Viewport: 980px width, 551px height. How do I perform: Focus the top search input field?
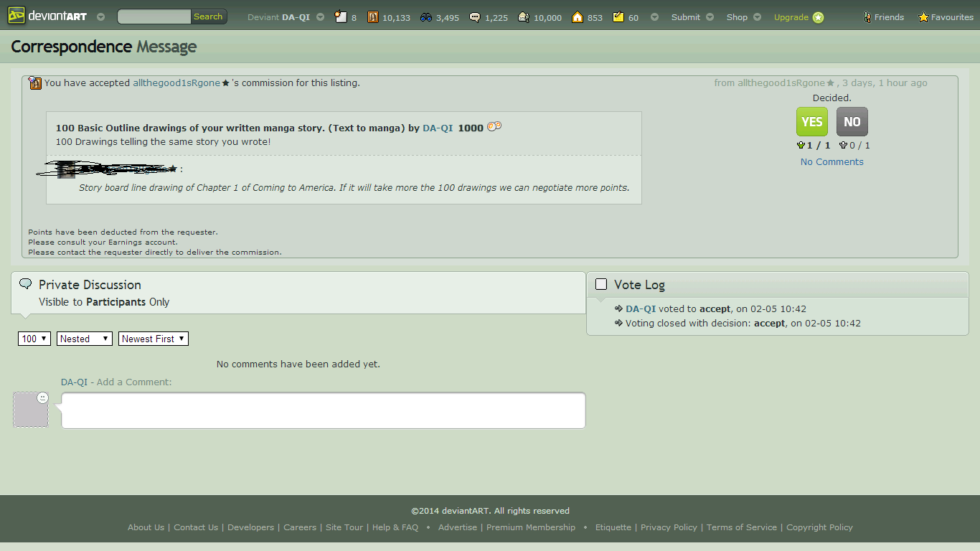(154, 17)
